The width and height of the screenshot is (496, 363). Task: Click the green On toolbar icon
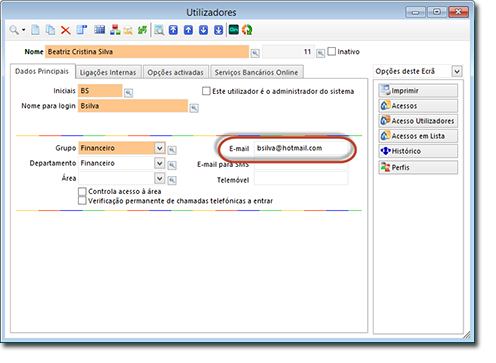coord(234,30)
